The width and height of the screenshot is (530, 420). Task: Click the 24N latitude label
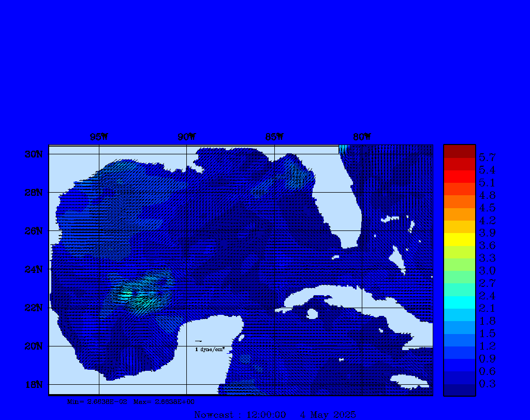[34, 269]
